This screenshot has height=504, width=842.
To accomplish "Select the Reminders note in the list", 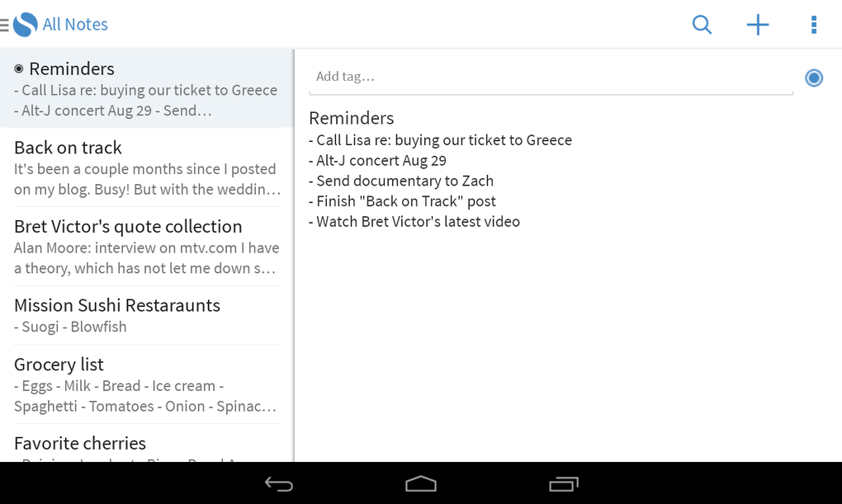I will pyautogui.click(x=146, y=87).
